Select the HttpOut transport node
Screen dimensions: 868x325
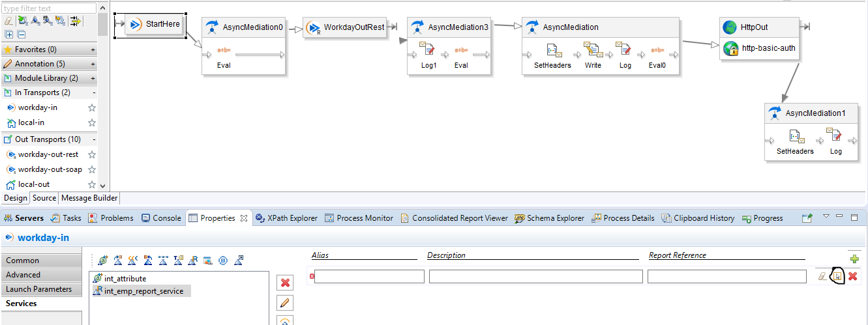(759, 27)
